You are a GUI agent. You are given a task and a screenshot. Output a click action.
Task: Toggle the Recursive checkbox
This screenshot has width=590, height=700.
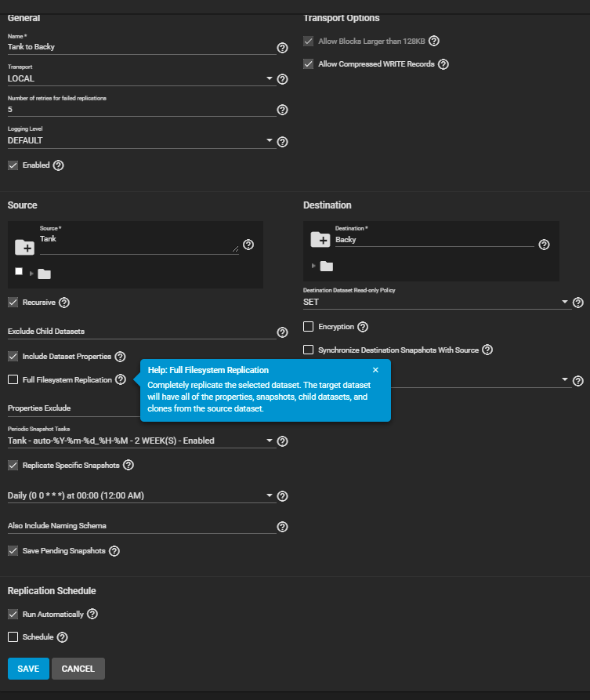[x=13, y=303]
